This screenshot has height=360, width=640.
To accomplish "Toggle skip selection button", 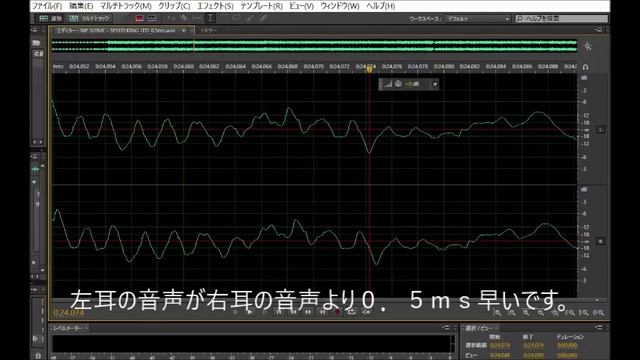I will pos(366,312).
